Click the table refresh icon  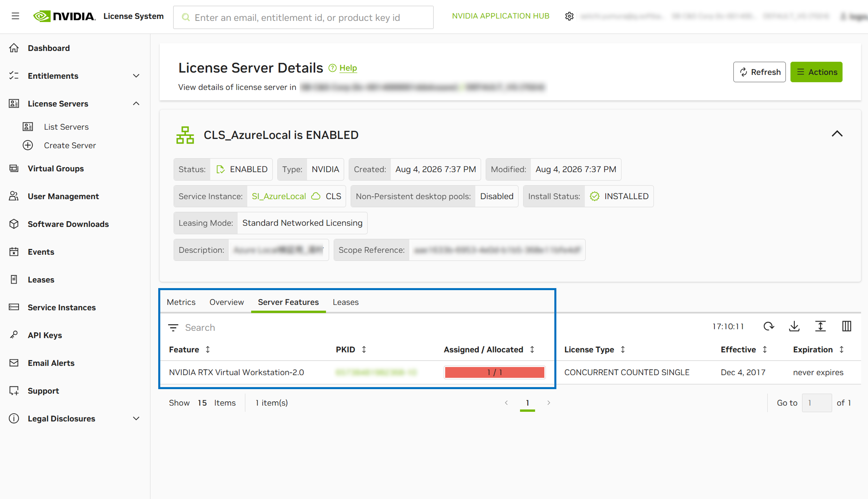(769, 326)
